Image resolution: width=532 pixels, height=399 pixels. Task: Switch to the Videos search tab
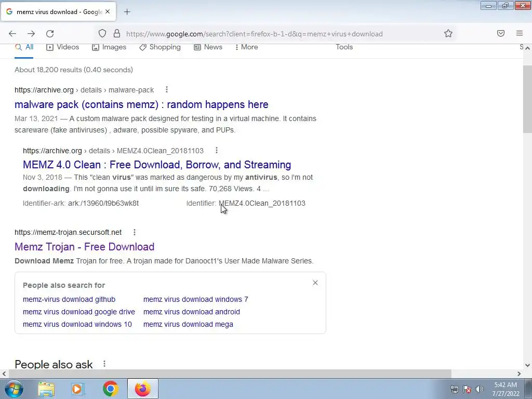(62, 47)
